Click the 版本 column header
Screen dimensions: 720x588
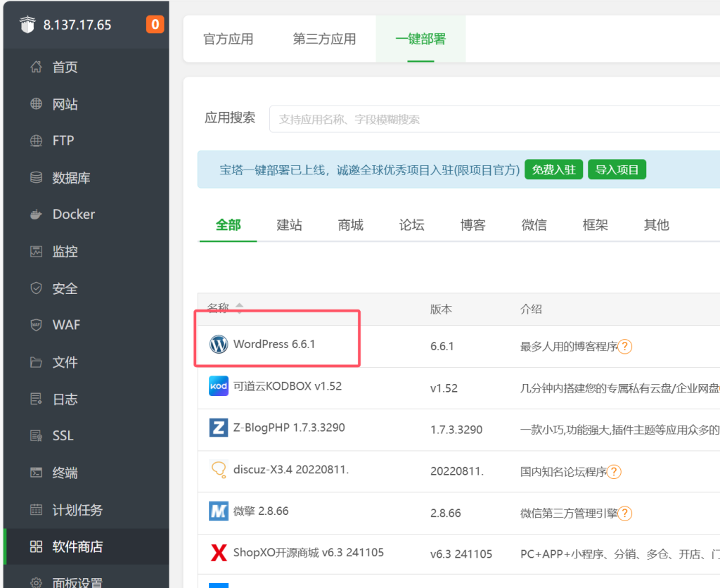[441, 309]
